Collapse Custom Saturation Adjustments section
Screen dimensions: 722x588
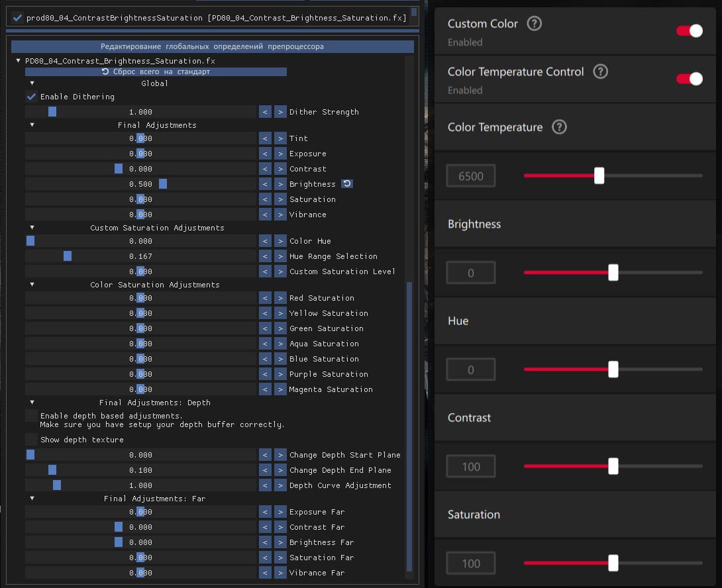32,228
